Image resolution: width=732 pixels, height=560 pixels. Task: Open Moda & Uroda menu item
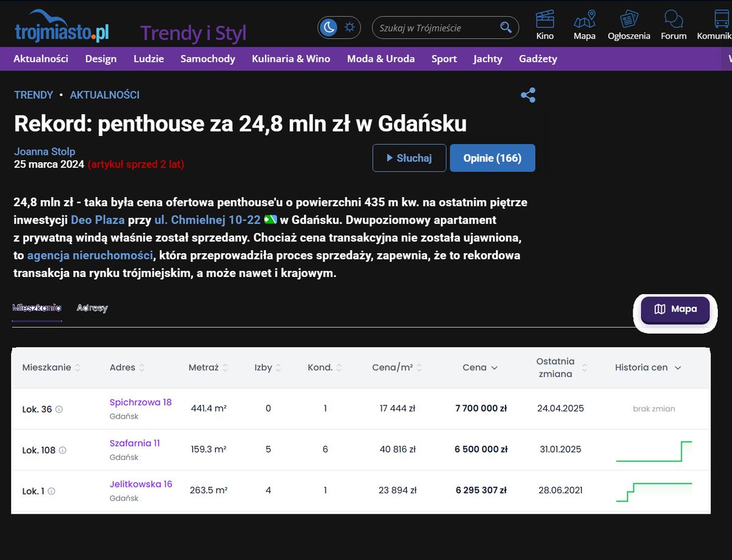click(x=381, y=59)
